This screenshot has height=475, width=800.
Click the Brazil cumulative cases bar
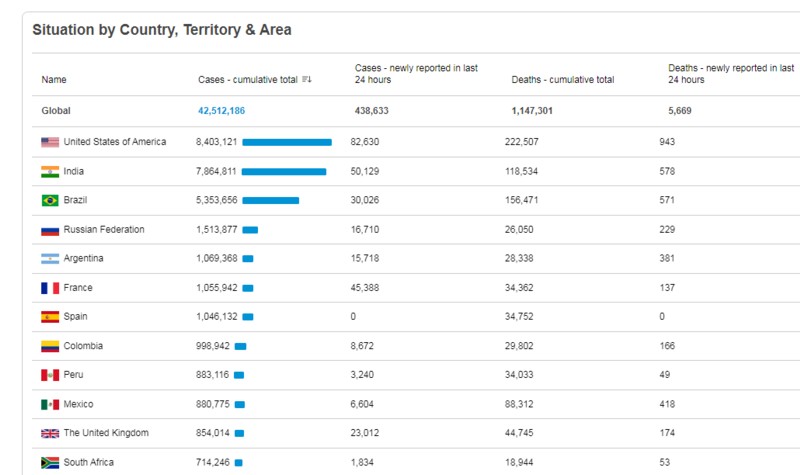pos(270,200)
